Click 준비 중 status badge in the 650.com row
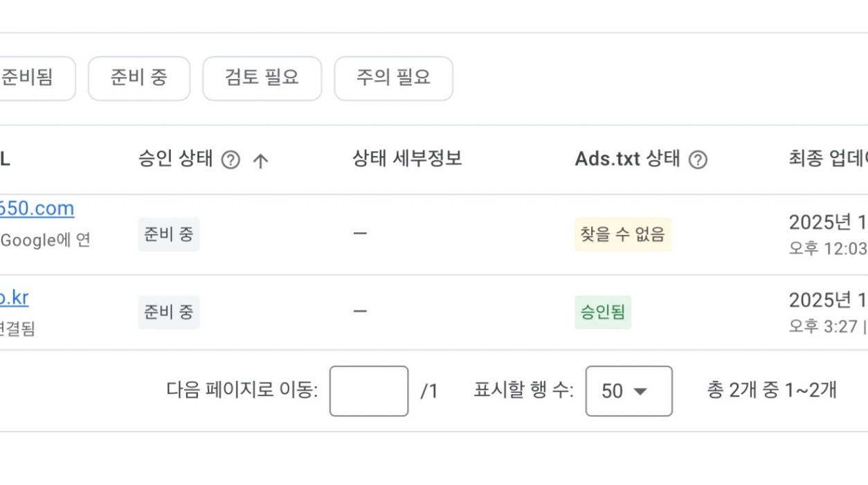This screenshot has width=868, height=485. tap(168, 234)
